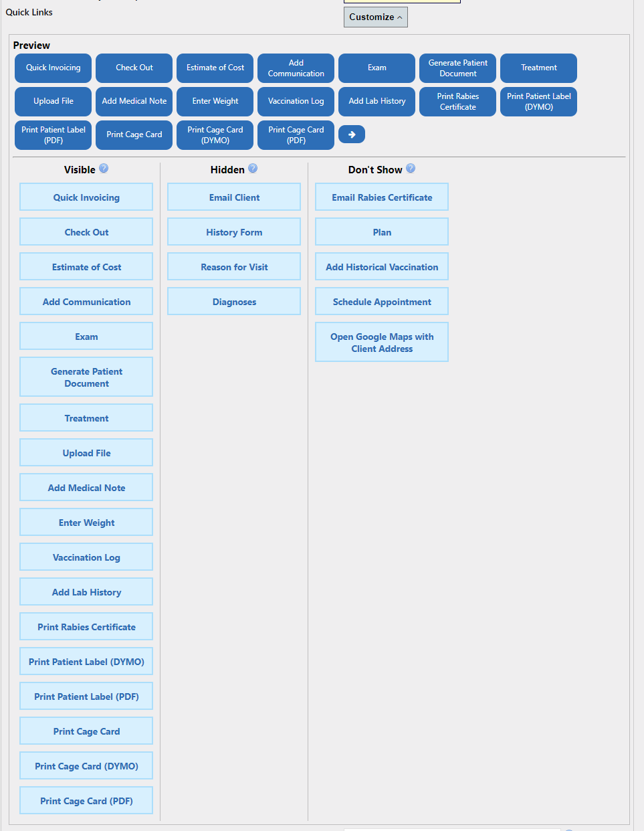The height and width of the screenshot is (831, 644).
Task: Select Open Google Maps with Client Address
Action: tap(382, 343)
